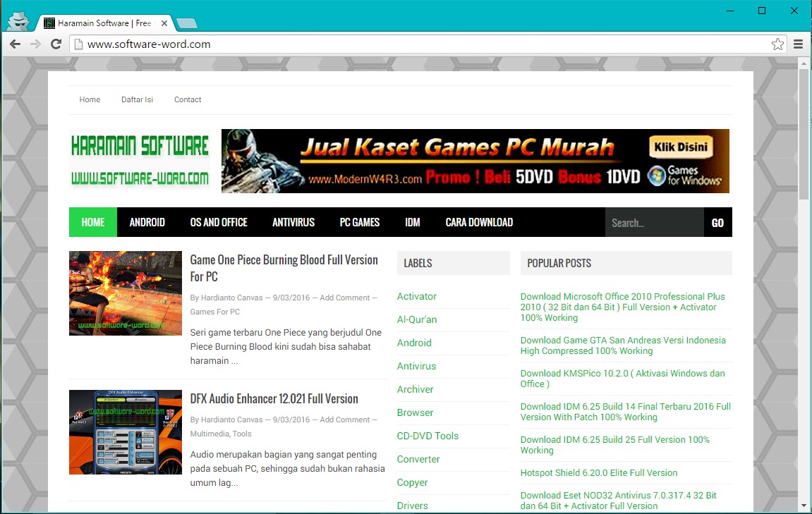
Task: Click the page scrollbar down arrow
Action: [804, 506]
